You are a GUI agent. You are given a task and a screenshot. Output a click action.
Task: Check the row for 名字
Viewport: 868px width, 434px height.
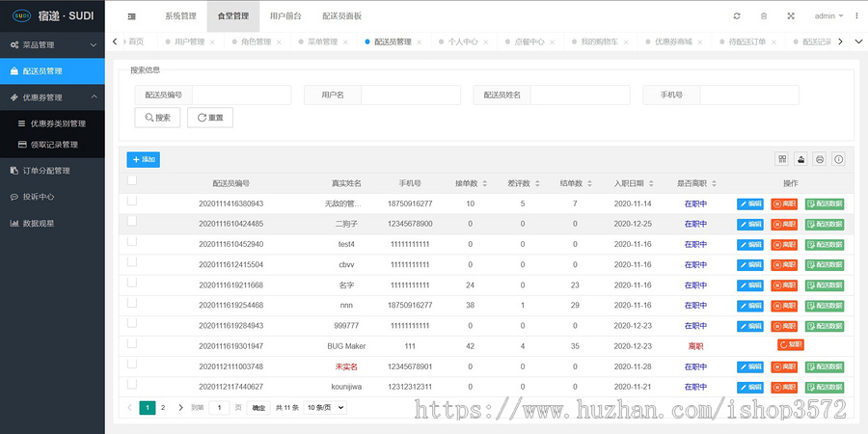pos(132,283)
